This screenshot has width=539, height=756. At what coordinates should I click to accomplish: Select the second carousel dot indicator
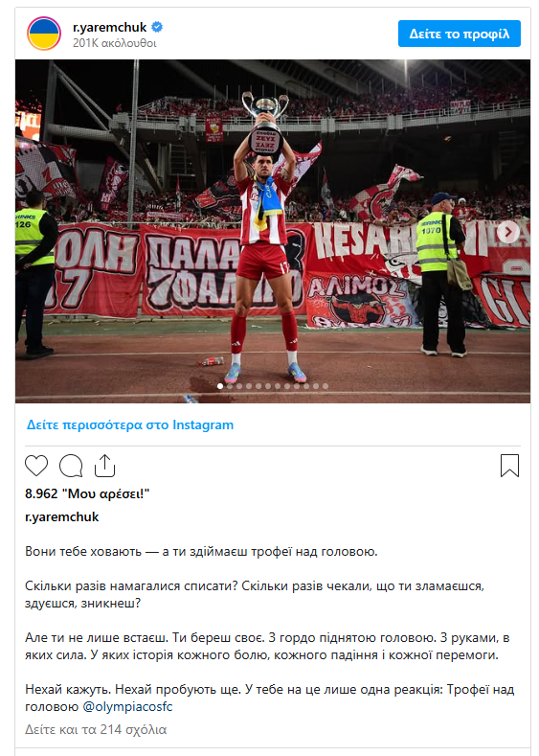point(230,386)
